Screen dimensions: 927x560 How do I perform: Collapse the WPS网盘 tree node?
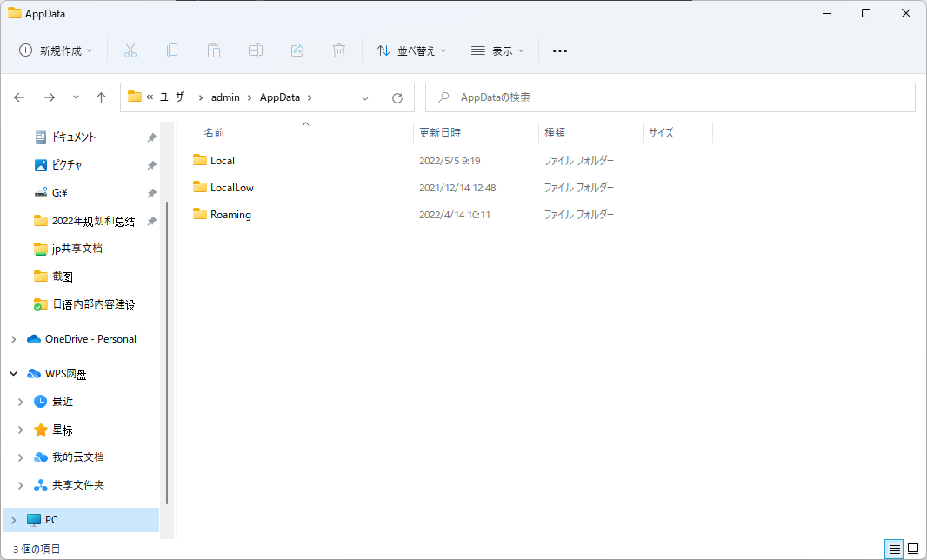click(x=13, y=374)
